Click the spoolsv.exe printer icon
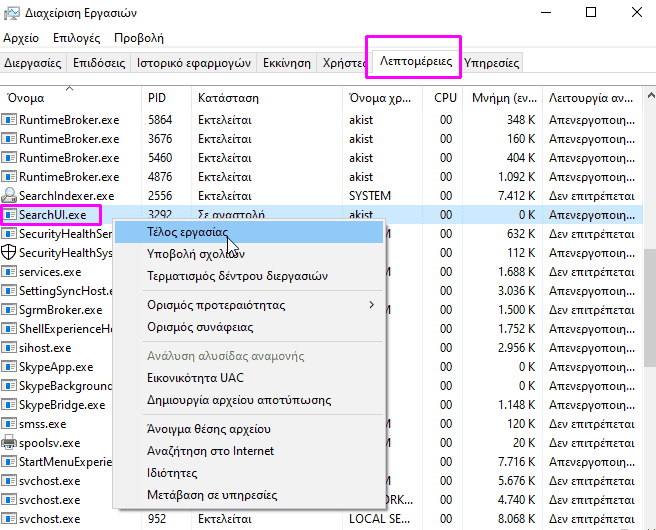The image size is (656, 530). click(9, 443)
